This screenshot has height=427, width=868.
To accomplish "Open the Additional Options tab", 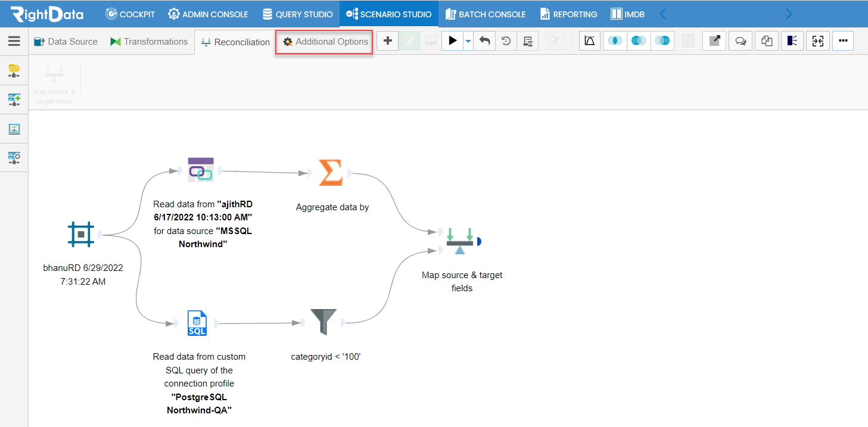I will [325, 42].
